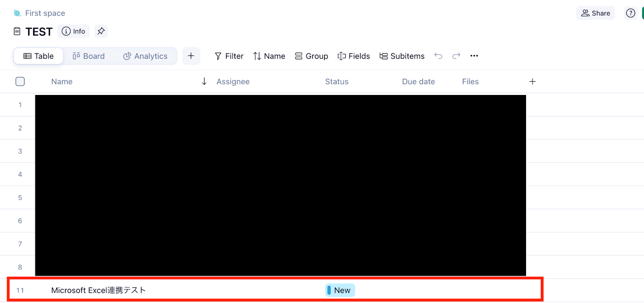644x303 pixels.
Task: Open the Info panel for TEST
Action: 74,31
